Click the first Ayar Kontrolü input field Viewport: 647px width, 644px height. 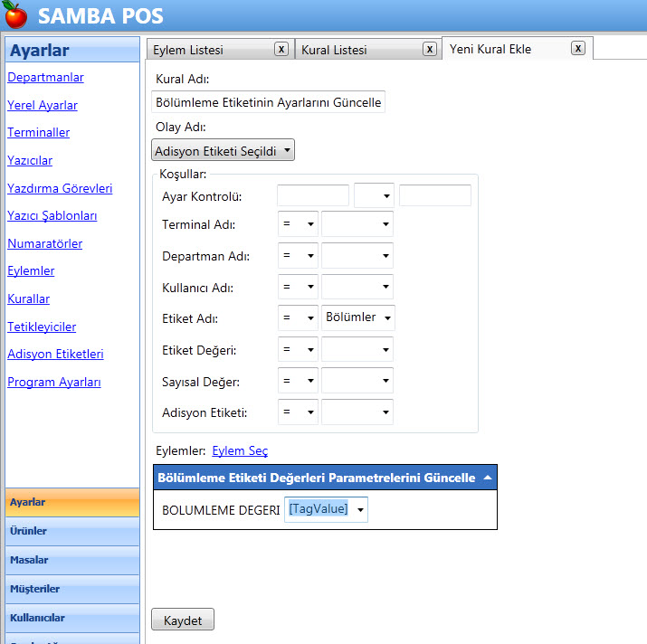click(312, 195)
